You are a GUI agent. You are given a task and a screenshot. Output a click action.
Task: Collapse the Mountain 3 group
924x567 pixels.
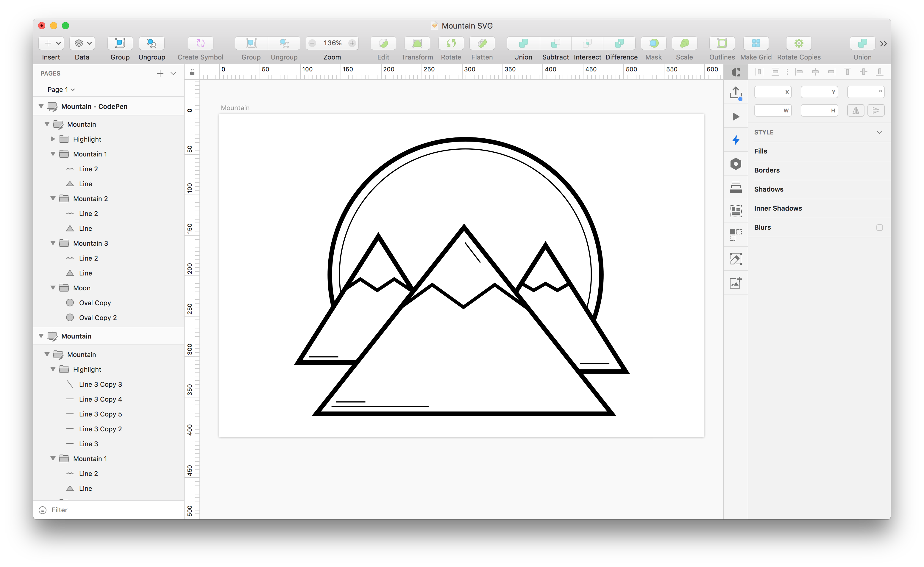(53, 243)
